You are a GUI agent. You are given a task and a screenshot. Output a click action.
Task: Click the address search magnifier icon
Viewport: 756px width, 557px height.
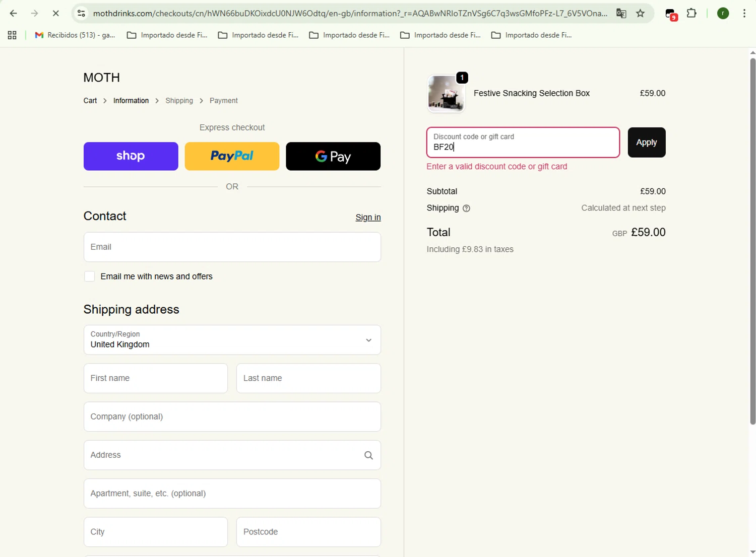(x=368, y=455)
